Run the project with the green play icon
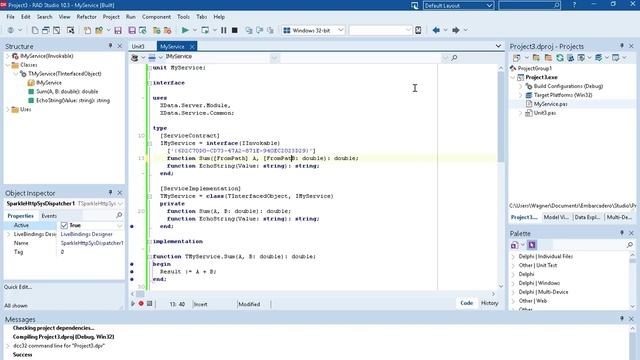This screenshot has height=360, width=640. (x=185, y=30)
